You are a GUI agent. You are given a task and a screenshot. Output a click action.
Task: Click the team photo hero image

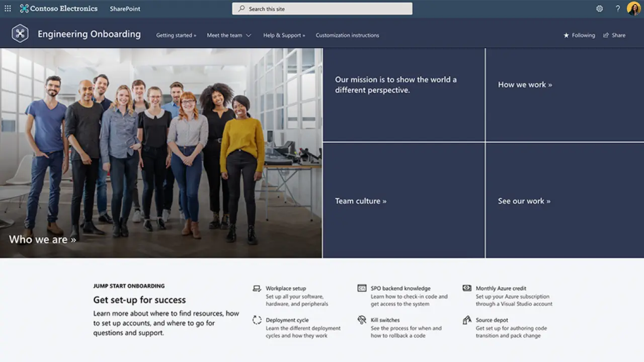click(x=161, y=153)
